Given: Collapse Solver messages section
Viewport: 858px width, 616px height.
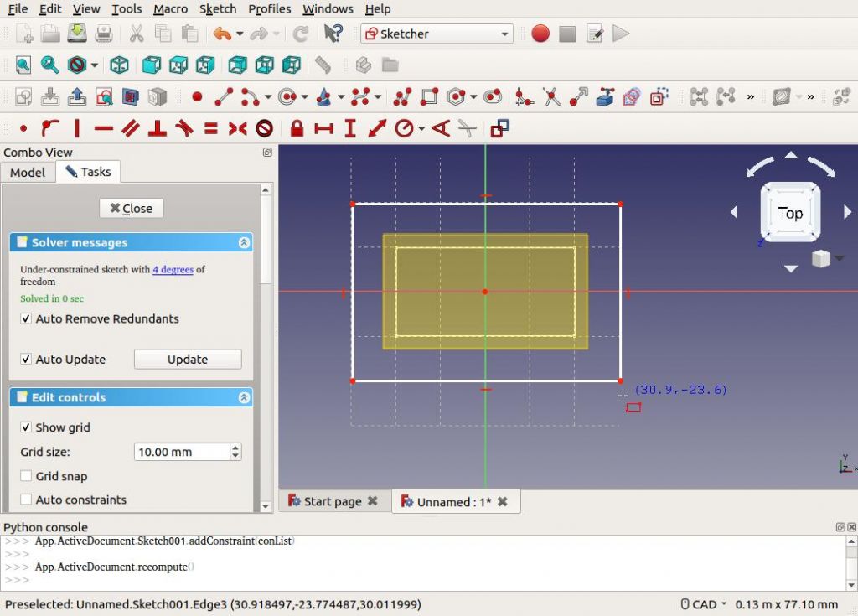Looking at the screenshot, I should (244, 242).
